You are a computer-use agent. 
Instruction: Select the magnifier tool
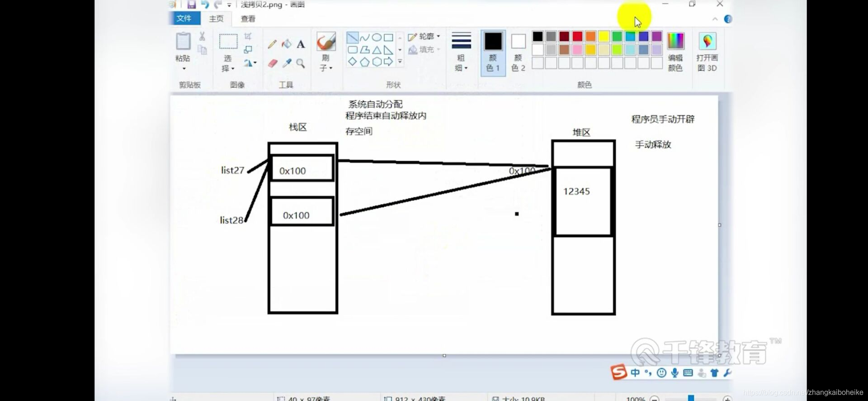301,63
